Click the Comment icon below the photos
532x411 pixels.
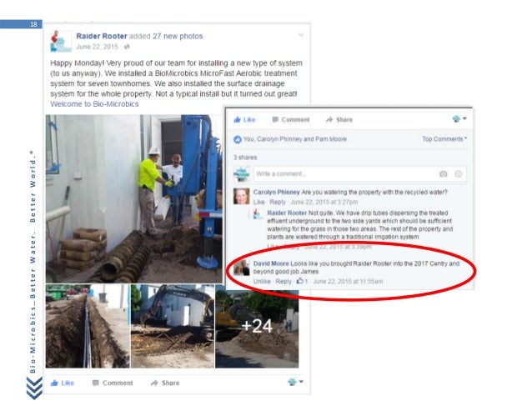pos(96,383)
